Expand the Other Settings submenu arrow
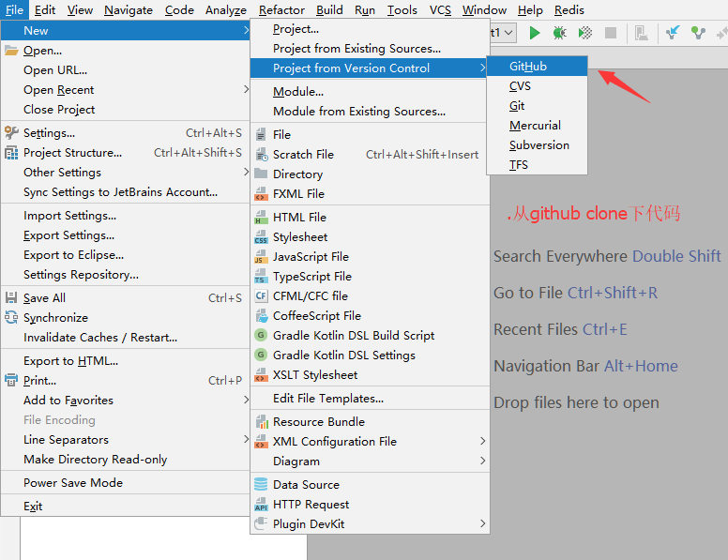The height and width of the screenshot is (560, 728). [x=246, y=172]
